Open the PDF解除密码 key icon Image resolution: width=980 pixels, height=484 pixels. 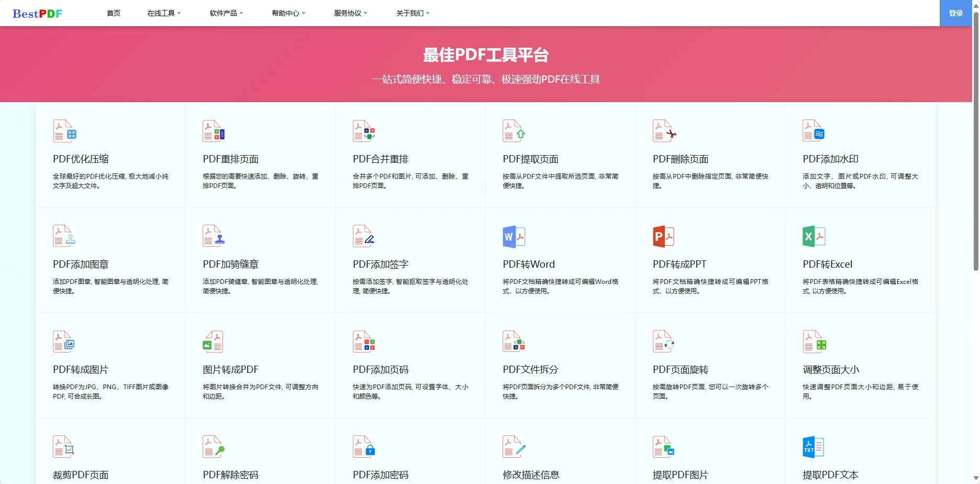[x=214, y=447]
